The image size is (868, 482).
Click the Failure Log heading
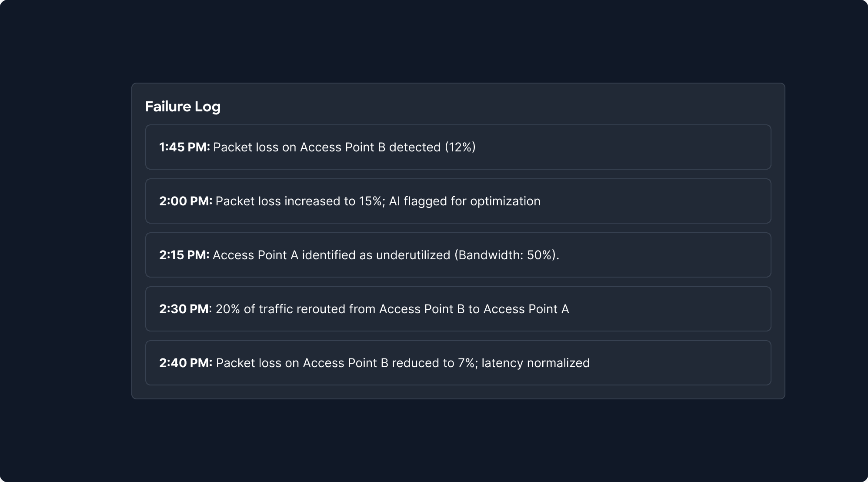[183, 107]
